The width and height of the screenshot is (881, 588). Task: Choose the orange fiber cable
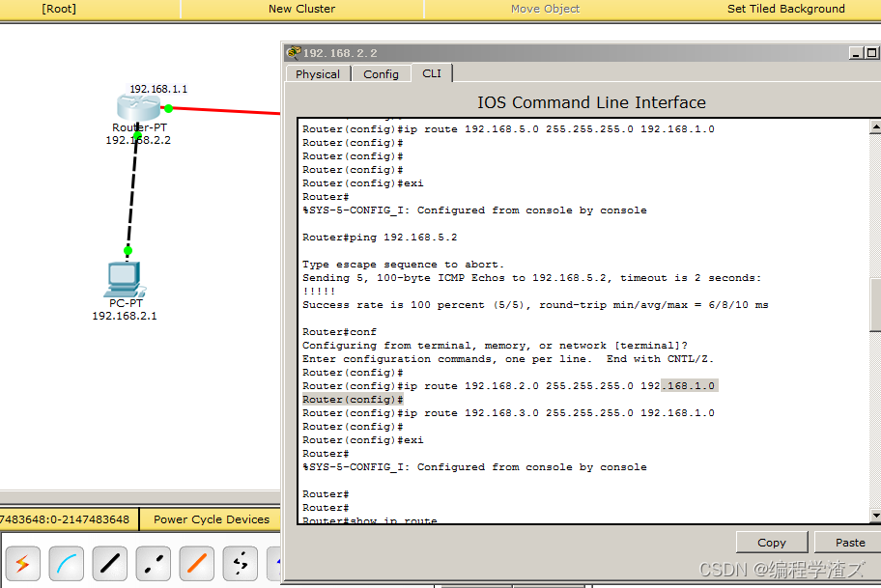(197, 563)
